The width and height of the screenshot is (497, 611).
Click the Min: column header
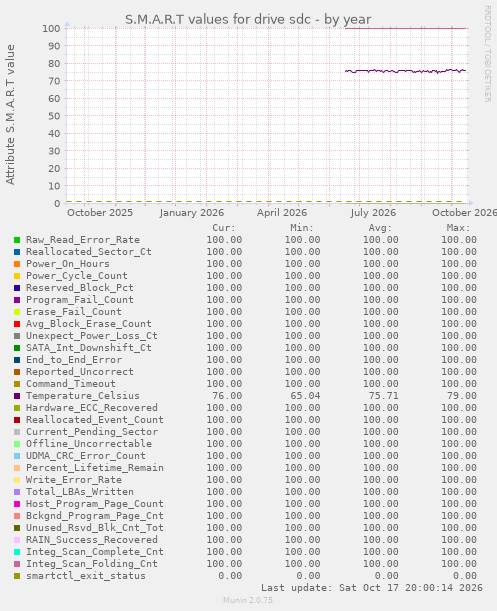click(x=302, y=228)
